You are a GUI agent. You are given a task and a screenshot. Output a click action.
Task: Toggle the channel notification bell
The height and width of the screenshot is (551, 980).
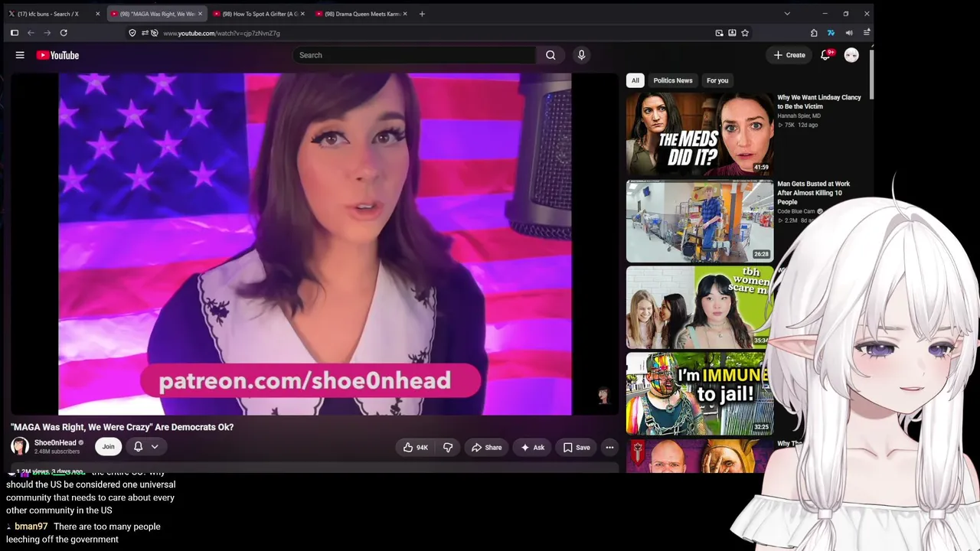pos(139,447)
